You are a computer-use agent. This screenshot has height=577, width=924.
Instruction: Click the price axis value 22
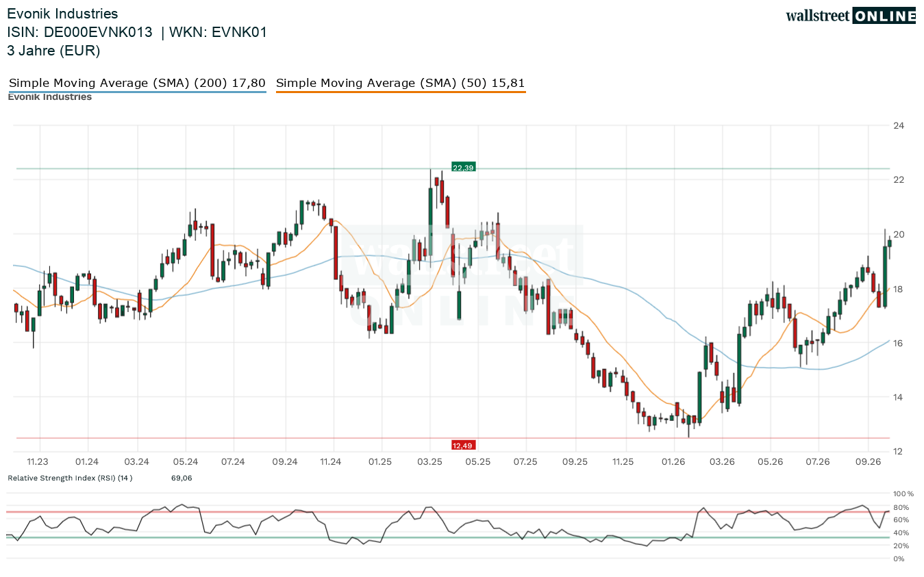[x=899, y=179]
